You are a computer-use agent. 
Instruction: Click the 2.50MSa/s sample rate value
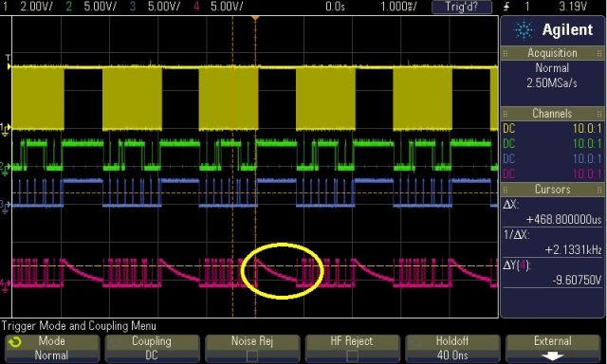pyautogui.click(x=552, y=83)
